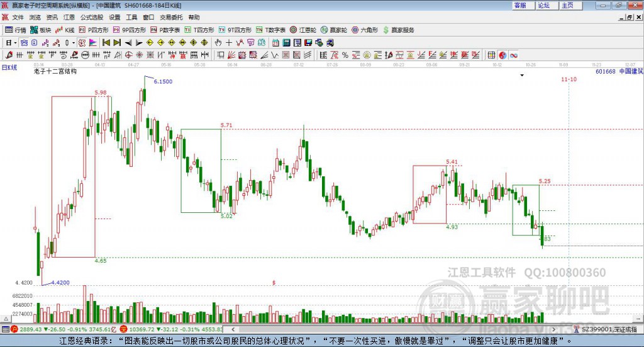Step chart left with black left arrow

point(128,43)
